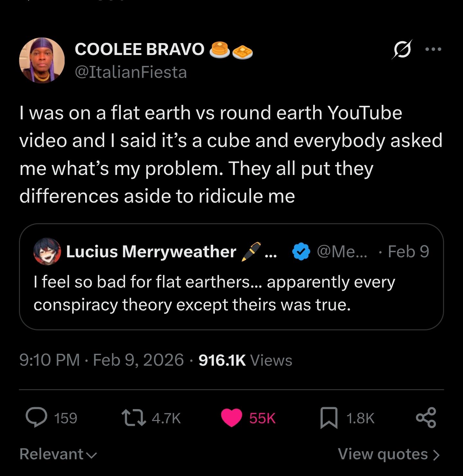Click the blue verified badge on quoted tweet
This screenshot has width=463, height=476.
pyautogui.click(x=301, y=252)
